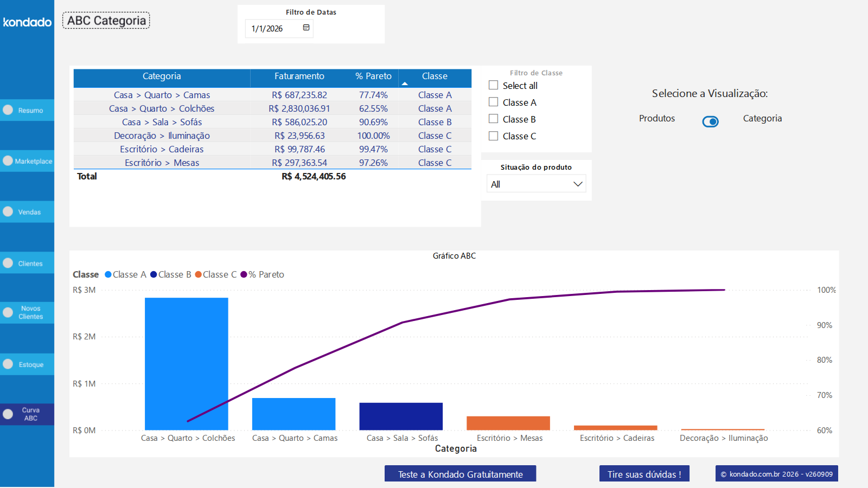Open the kondado.com.br footer link
The image size is (868, 488).
(x=776, y=474)
